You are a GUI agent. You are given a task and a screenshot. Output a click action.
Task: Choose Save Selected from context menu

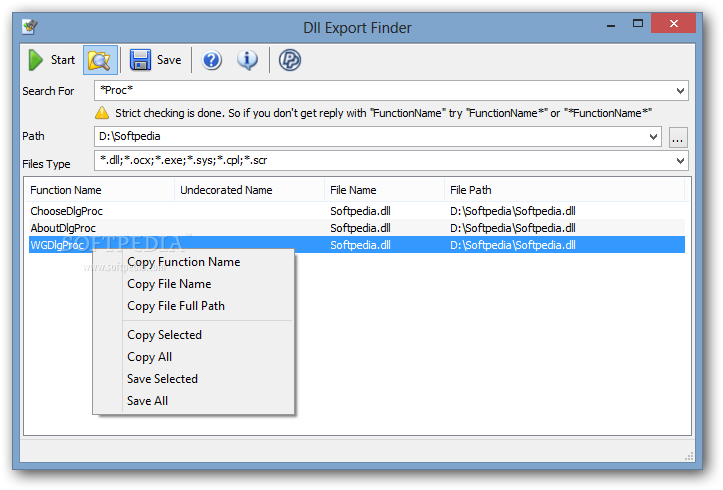pyautogui.click(x=193, y=379)
